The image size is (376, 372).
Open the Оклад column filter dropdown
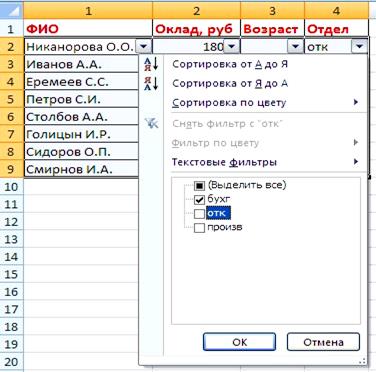232,46
